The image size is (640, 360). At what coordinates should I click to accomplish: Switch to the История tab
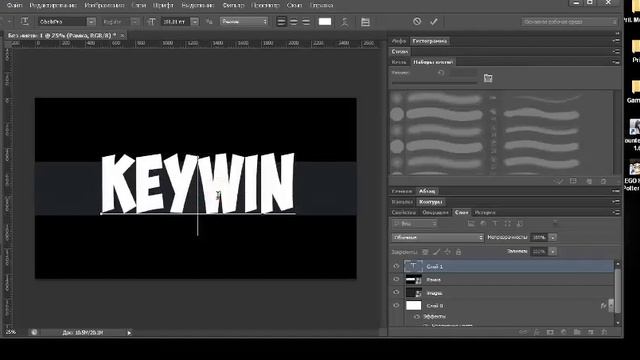tap(485, 212)
